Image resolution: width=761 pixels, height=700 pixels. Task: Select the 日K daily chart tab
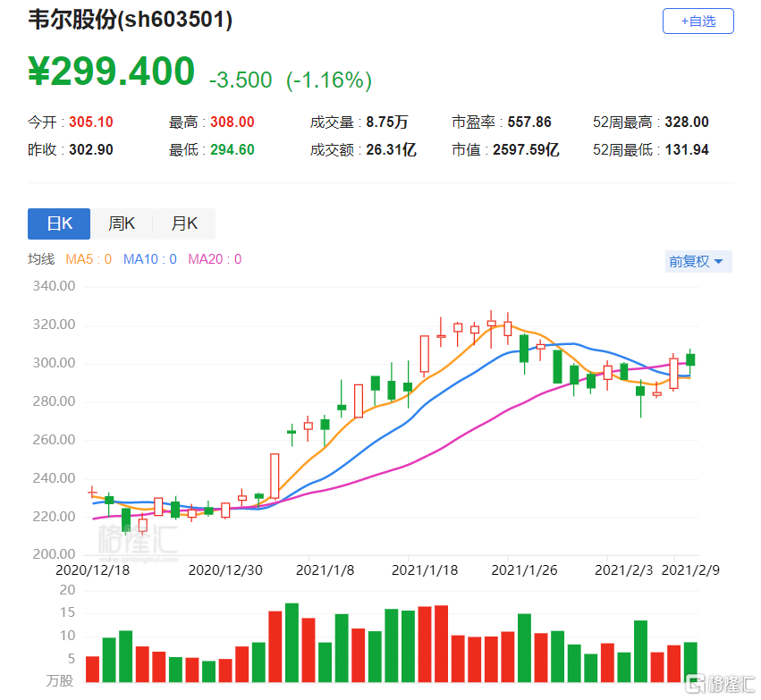click(x=59, y=223)
